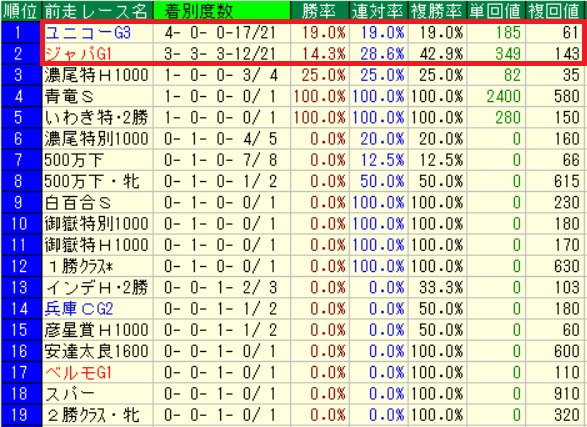Click the 14.3% 勝率 for ジャパG1
The width and height of the screenshot is (587, 427).
(x=323, y=54)
